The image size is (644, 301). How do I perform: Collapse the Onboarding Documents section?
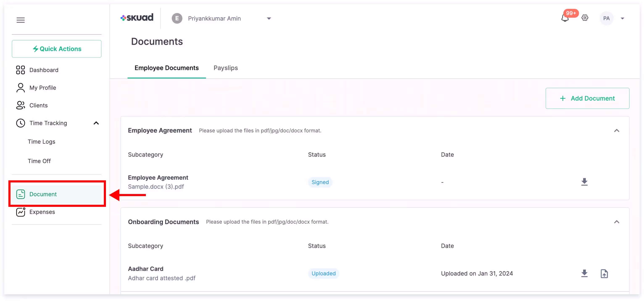click(616, 222)
